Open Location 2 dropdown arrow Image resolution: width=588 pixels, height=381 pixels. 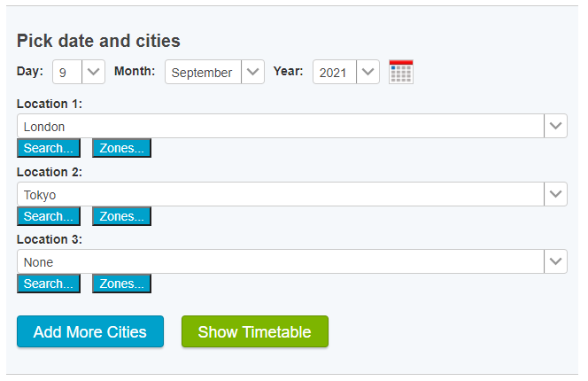click(x=555, y=194)
